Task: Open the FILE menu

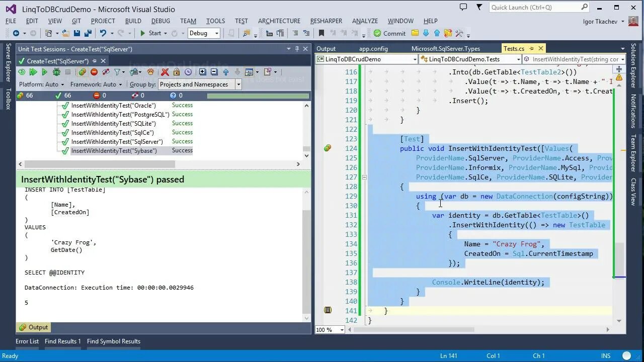Action: tap(11, 21)
